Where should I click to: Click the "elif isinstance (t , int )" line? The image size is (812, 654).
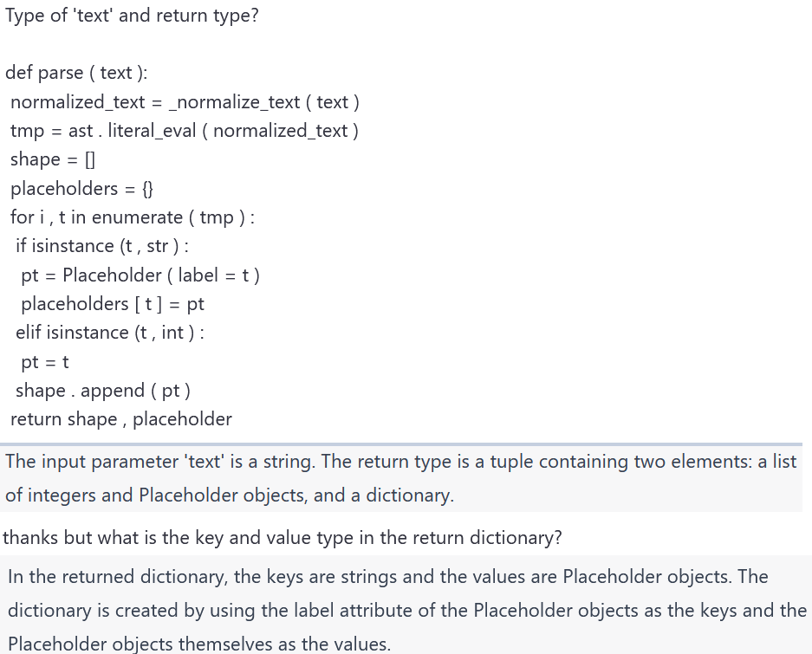pyautogui.click(x=109, y=333)
